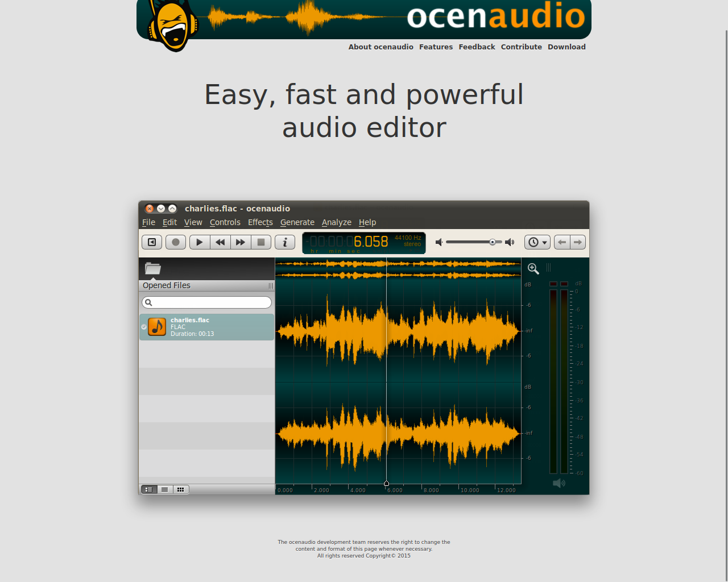Click the loud speaker icon beside volume slider
This screenshot has height=582, width=728.
tap(510, 242)
